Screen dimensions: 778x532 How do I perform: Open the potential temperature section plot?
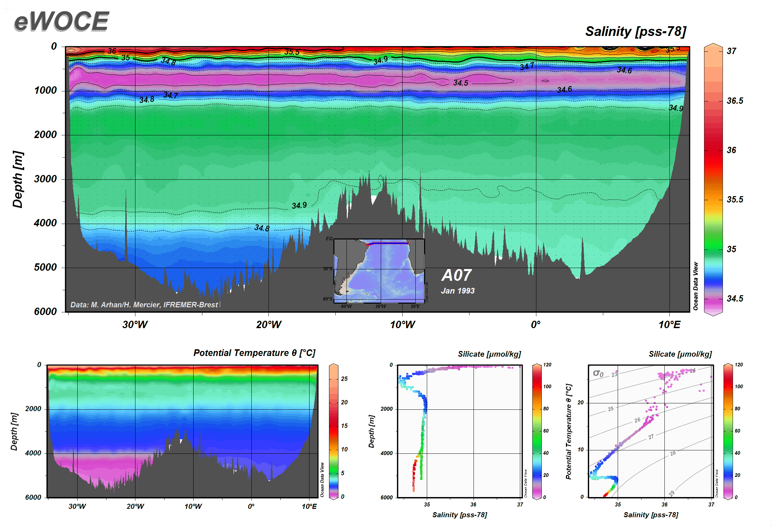182,431
